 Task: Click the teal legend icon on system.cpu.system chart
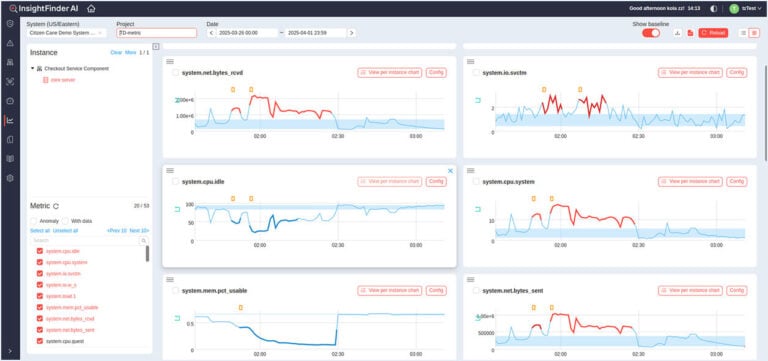478,210
